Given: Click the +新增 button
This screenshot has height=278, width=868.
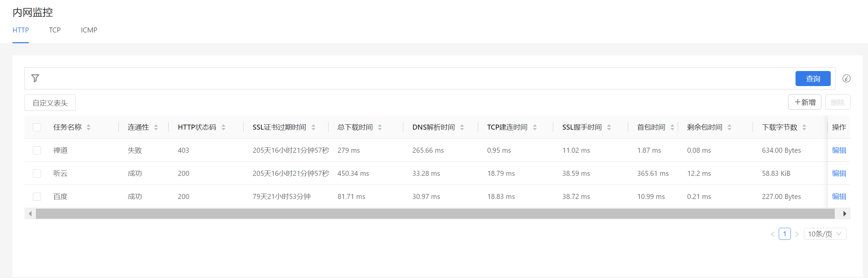Looking at the screenshot, I should pyautogui.click(x=805, y=102).
